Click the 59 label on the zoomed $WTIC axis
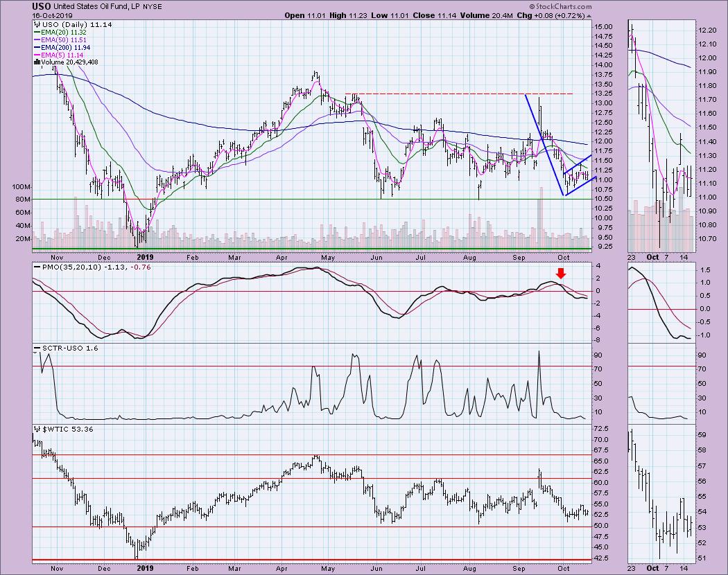This screenshot has height=575, width=728. [702, 435]
